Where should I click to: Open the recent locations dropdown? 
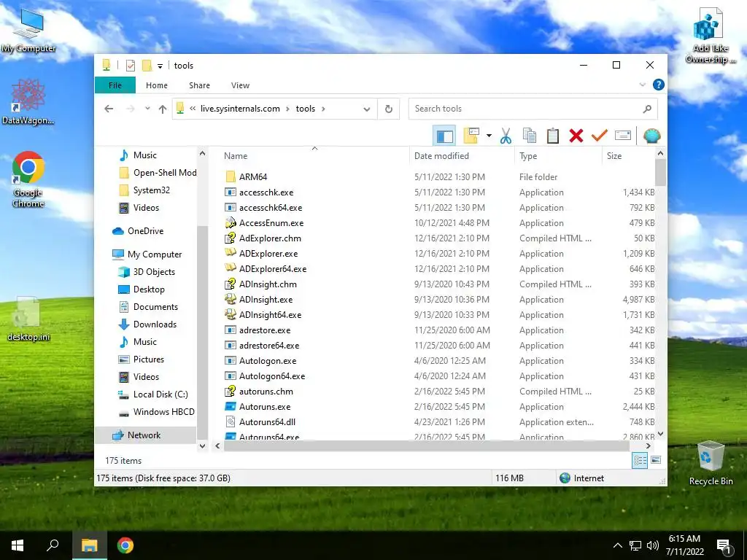(x=147, y=109)
